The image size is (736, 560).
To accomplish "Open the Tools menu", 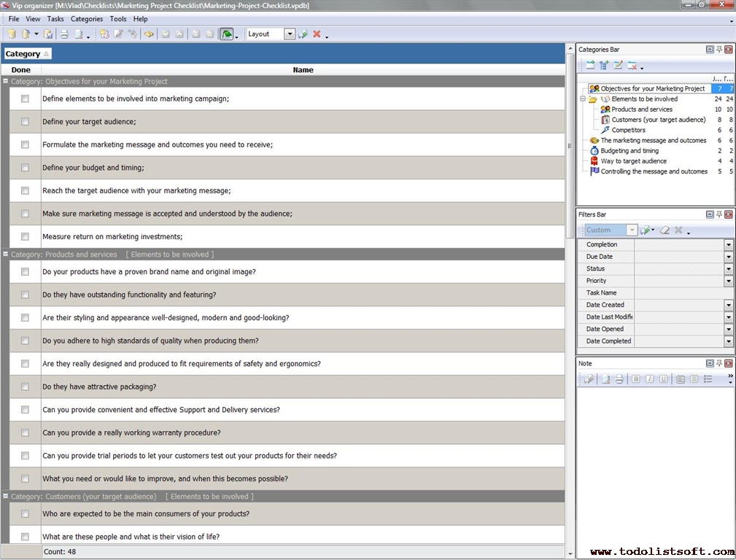I will pyautogui.click(x=117, y=19).
